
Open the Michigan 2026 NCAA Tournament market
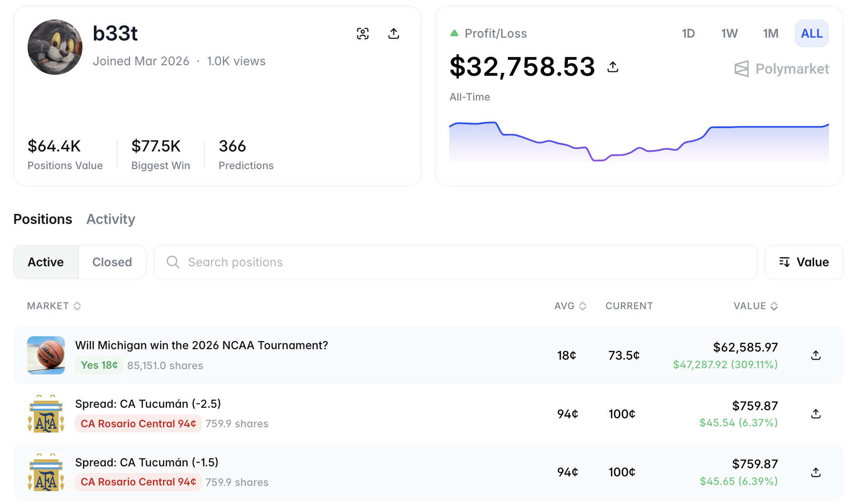202,345
